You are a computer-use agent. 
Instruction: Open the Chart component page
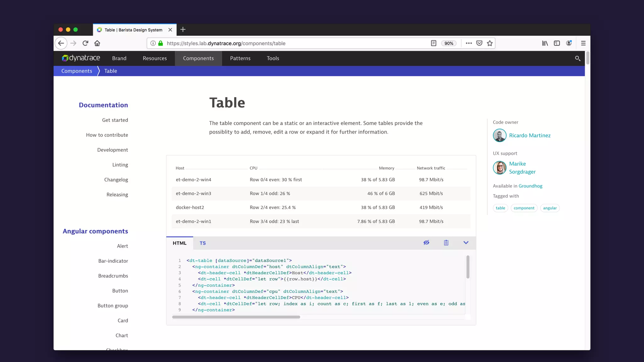122,336
